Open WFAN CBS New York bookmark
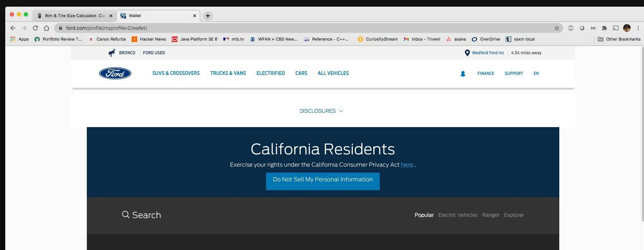The image size is (644, 250). [x=274, y=39]
